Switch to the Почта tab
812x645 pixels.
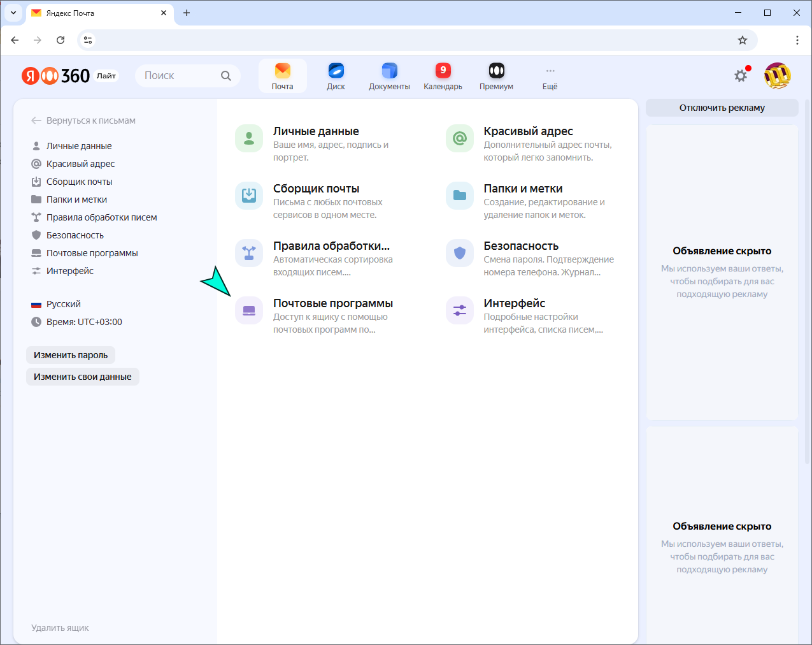(282, 75)
